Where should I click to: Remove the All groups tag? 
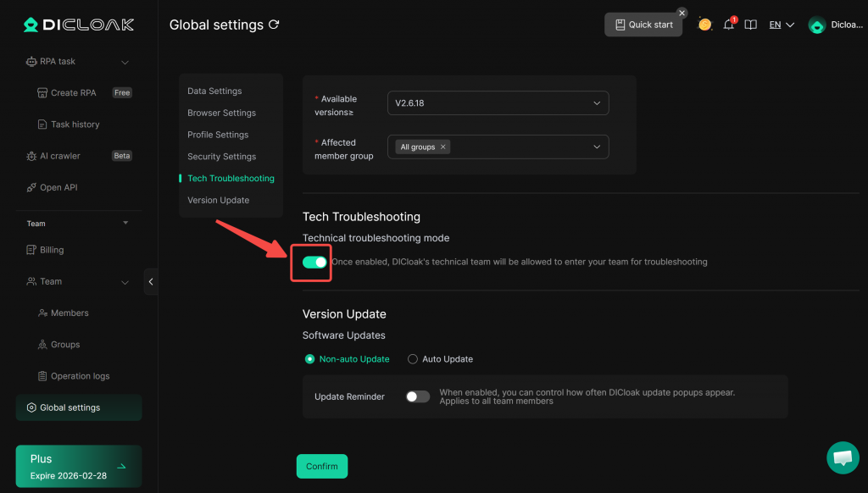pos(442,147)
